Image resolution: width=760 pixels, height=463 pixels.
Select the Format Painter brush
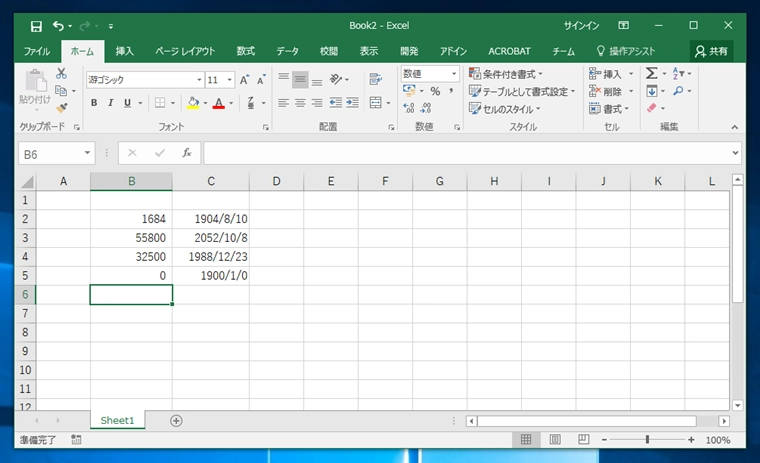[62, 108]
